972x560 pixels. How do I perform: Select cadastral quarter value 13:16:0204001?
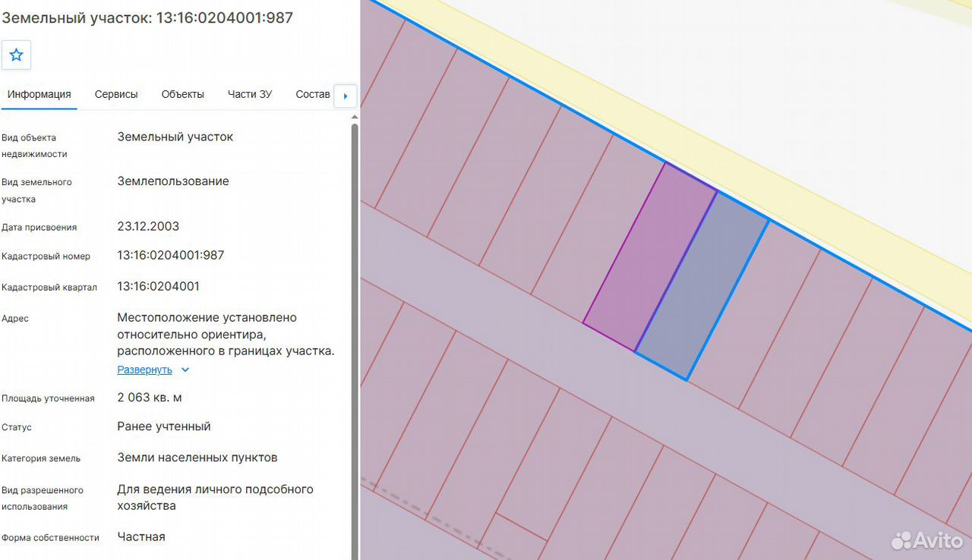pyautogui.click(x=159, y=287)
